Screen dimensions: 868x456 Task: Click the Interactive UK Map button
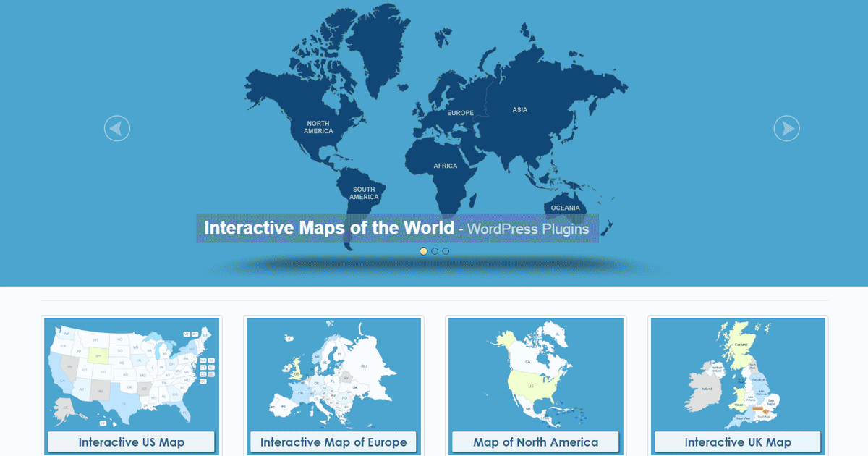(x=738, y=442)
